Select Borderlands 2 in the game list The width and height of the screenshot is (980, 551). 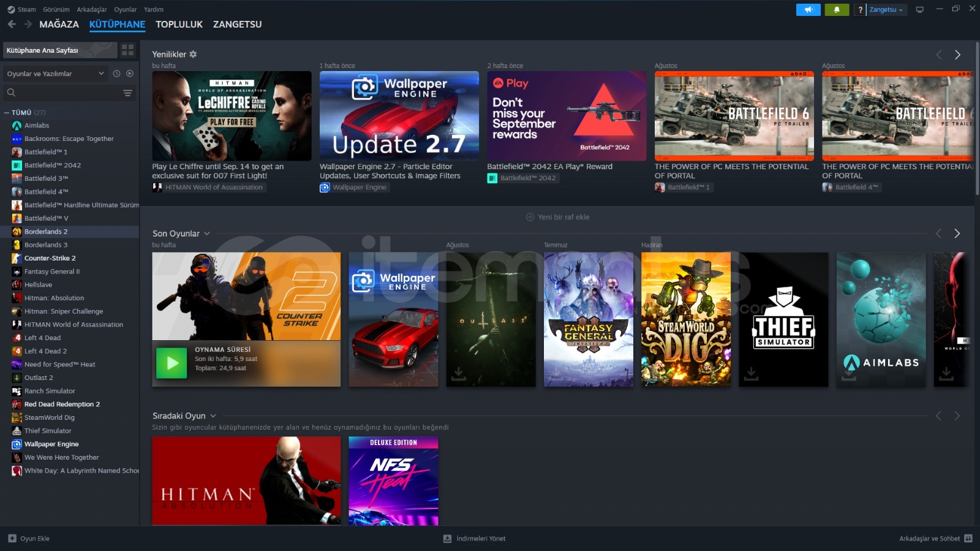(x=69, y=232)
